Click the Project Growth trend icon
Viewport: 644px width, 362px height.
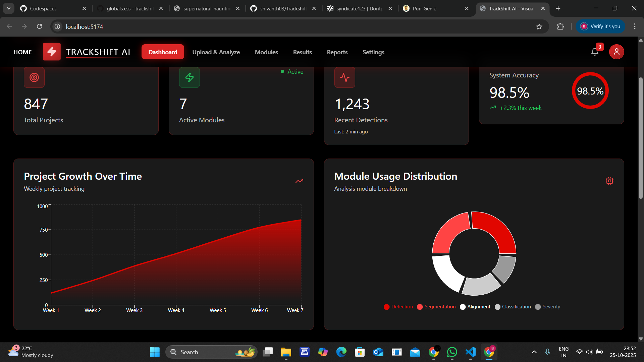click(x=299, y=181)
